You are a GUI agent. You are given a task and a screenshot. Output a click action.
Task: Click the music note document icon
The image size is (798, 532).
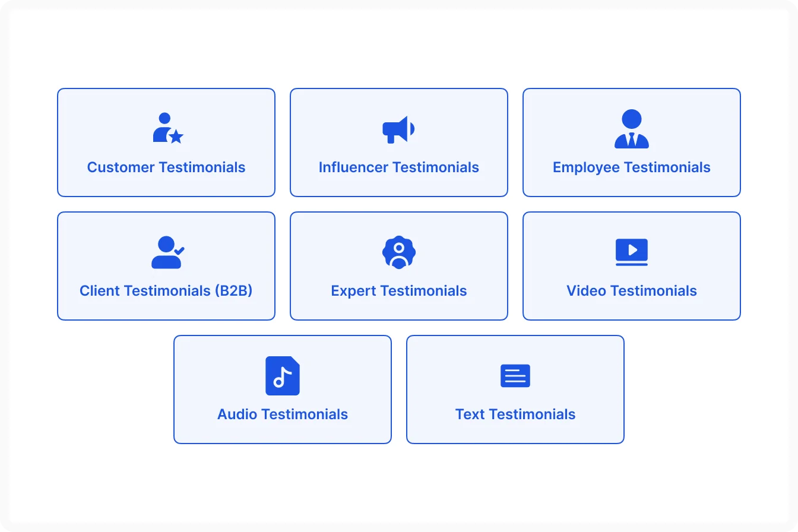click(283, 375)
